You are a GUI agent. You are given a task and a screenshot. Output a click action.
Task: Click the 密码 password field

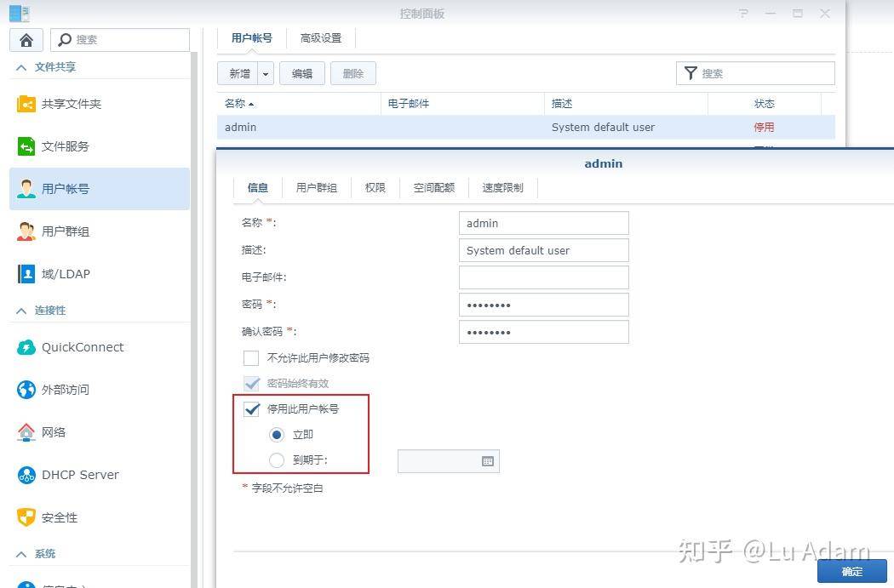pos(544,305)
